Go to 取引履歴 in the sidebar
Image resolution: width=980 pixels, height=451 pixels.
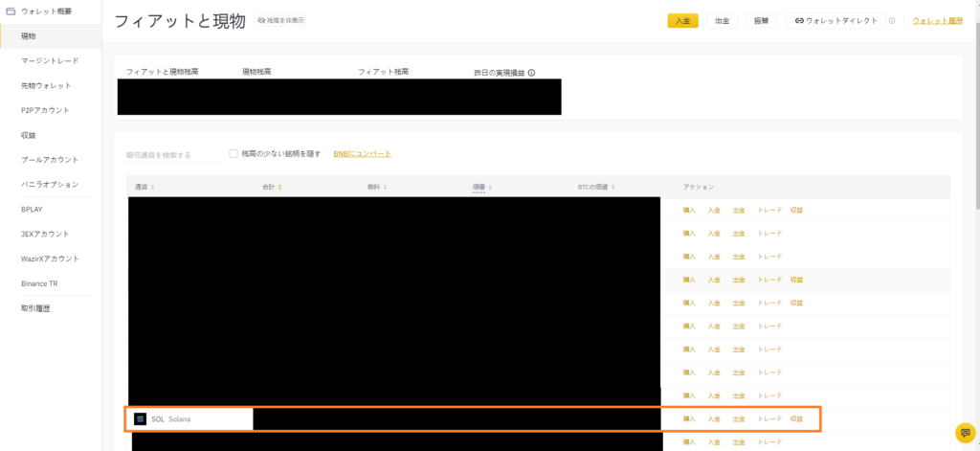coord(36,308)
